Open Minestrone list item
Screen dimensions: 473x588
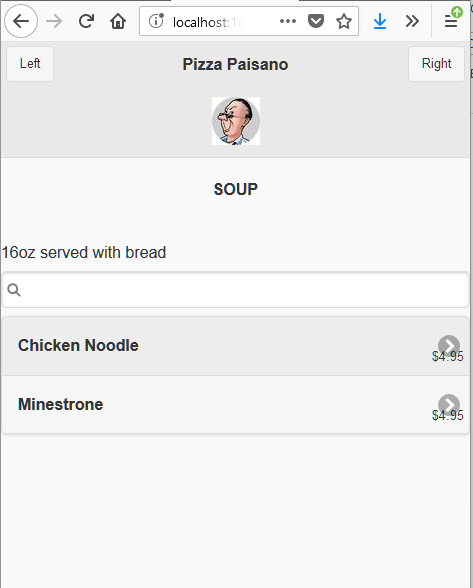(236, 405)
